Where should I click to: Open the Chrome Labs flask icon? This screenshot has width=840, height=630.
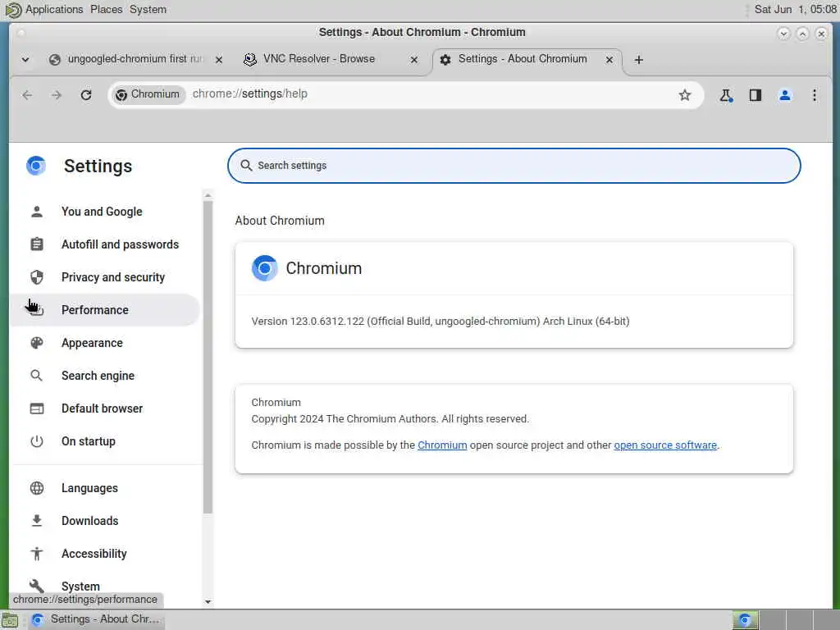click(726, 95)
